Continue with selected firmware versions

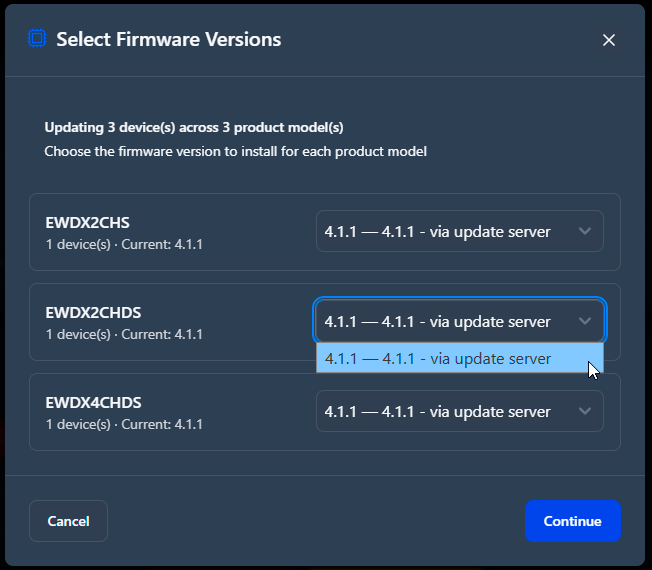point(573,521)
